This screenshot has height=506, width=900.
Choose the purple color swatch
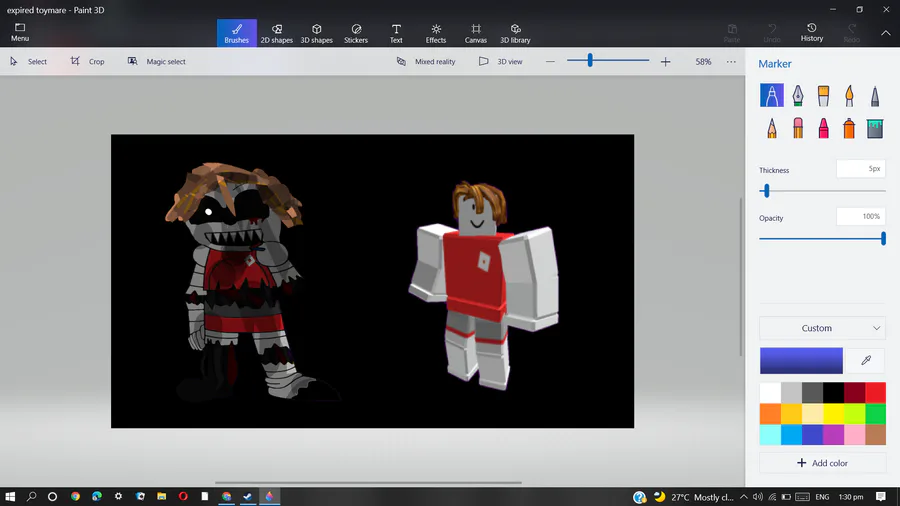tap(833, 435)
